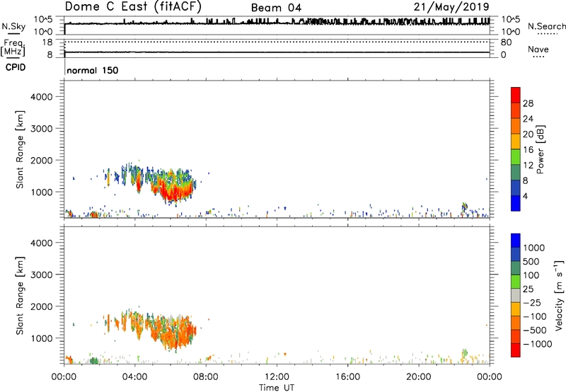
Task: Click the 'N.Search' legend label
Action: (546, 26)
